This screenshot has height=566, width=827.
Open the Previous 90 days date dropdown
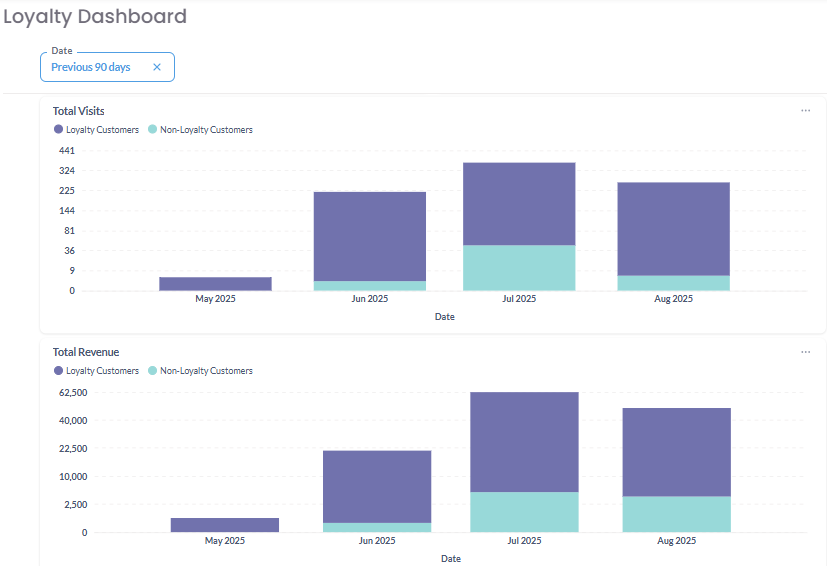coord(91,67)
